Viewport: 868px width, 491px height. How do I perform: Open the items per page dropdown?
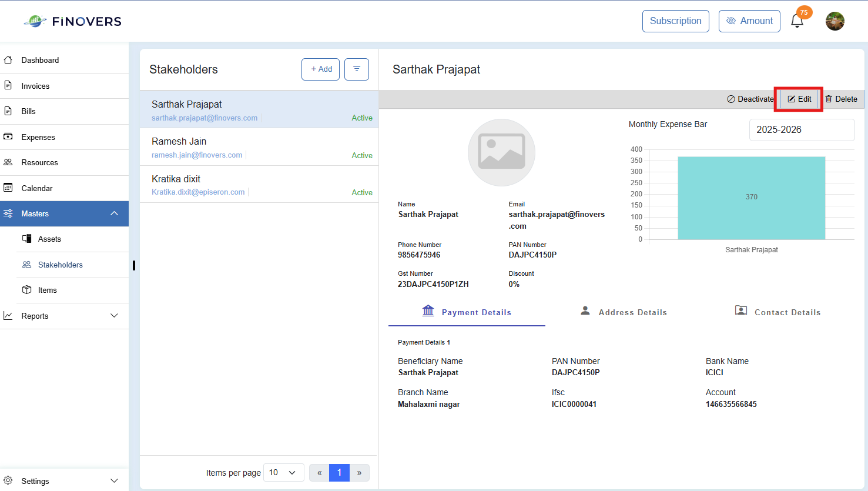coord(283,472)
